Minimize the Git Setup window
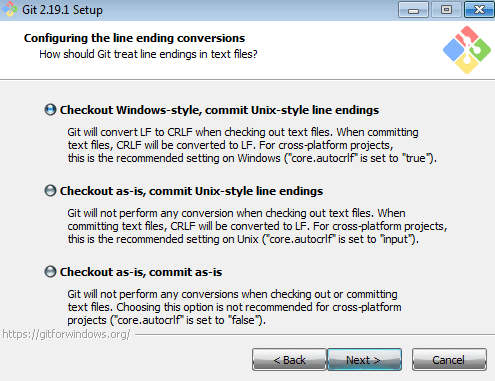This screenshot has width=495, height=381. coord(413,10)
